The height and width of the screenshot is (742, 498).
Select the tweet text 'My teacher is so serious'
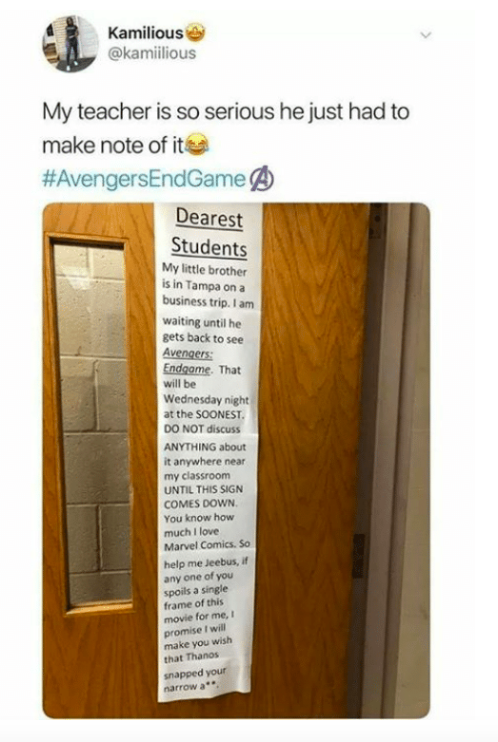[158, 112]
